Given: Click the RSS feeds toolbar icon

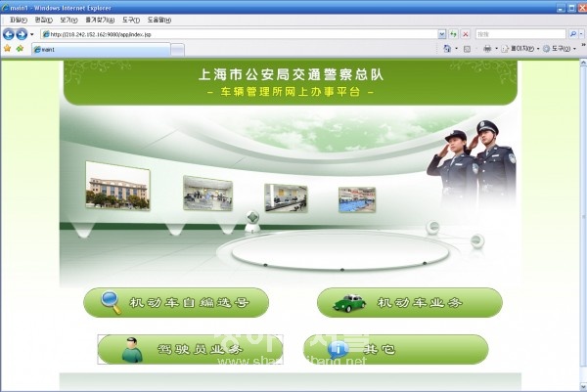Looking at the screenshot, I should (x=468, y=49).
